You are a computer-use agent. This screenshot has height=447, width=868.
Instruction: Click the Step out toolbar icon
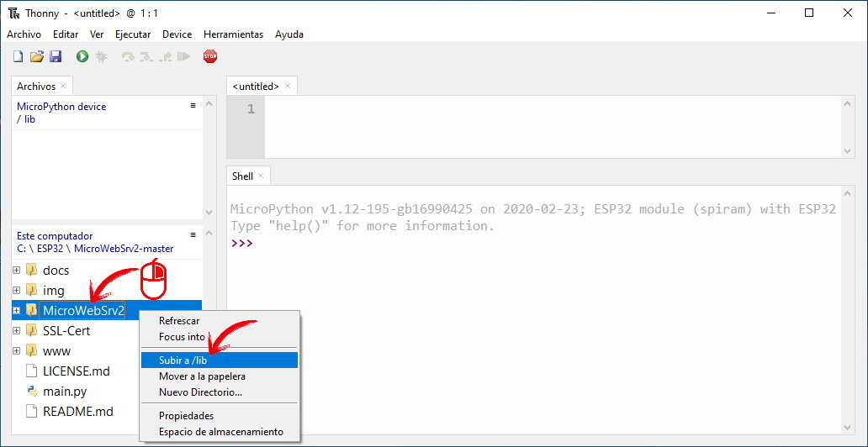166,55
